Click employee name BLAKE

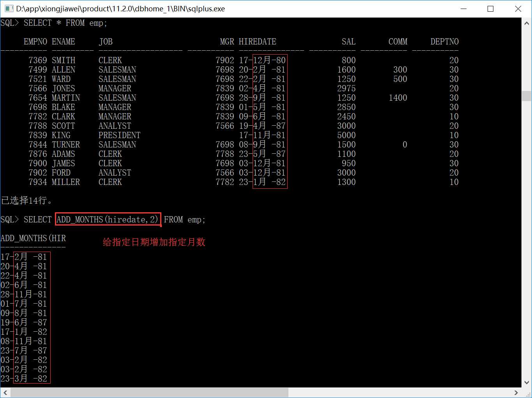point(64,107)
